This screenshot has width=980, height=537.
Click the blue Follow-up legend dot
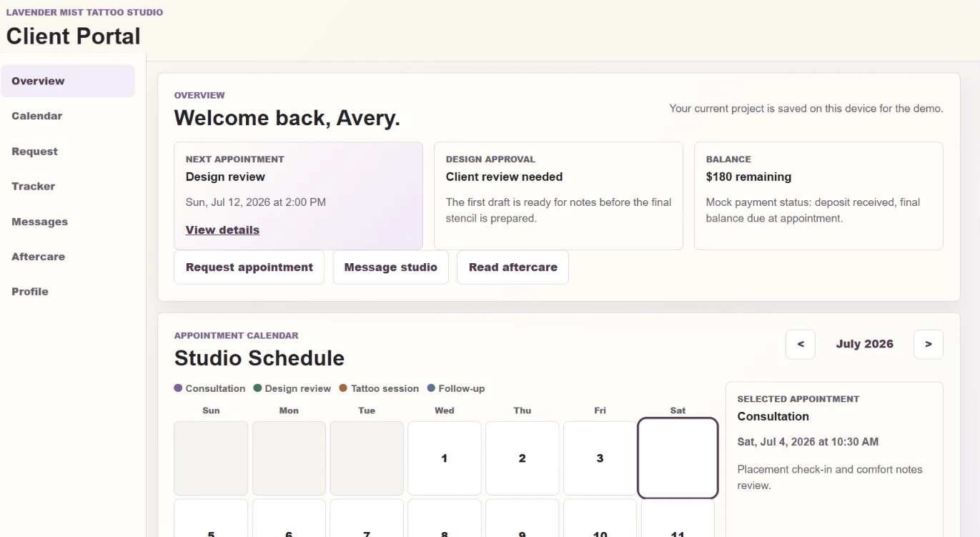click(431, 388)
